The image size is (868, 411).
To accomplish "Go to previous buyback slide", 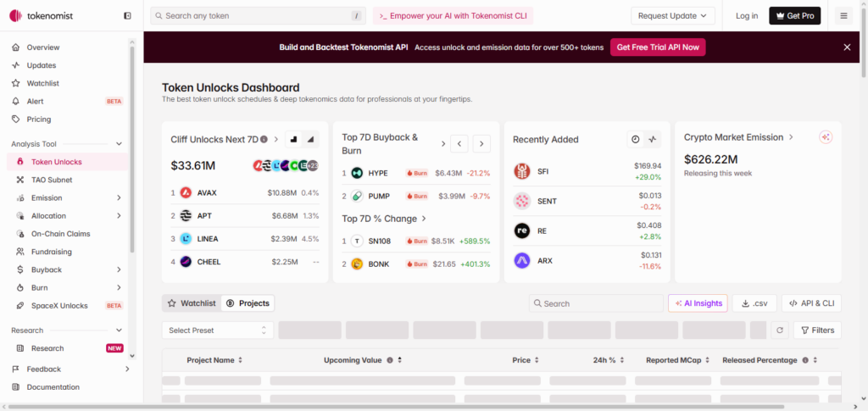I will coord(459,144).
